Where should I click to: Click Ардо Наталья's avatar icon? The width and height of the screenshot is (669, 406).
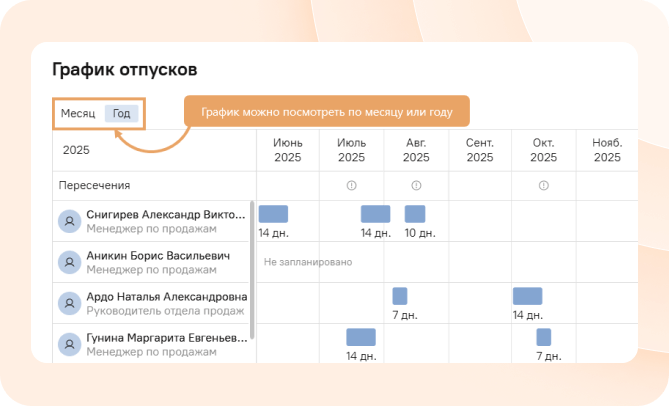[70, 302]
